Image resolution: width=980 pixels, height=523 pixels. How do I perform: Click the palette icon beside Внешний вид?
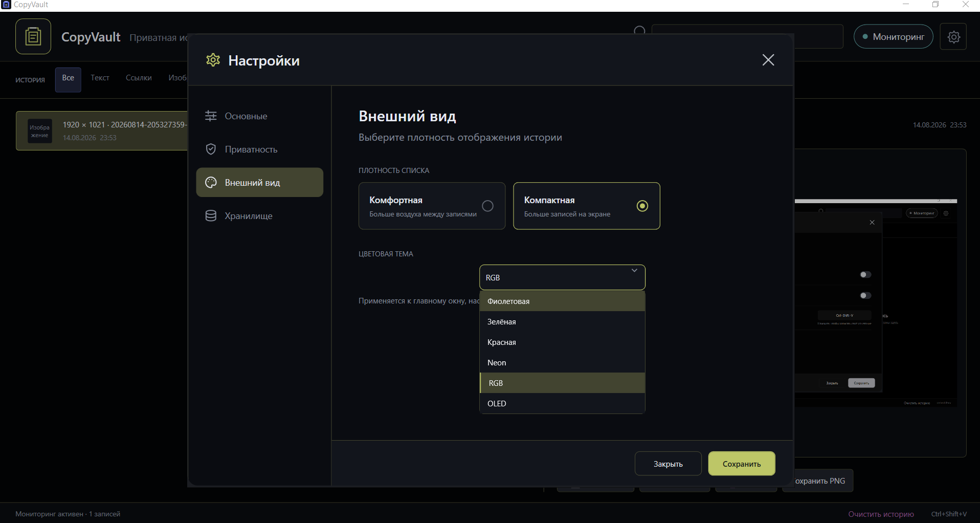211,182
